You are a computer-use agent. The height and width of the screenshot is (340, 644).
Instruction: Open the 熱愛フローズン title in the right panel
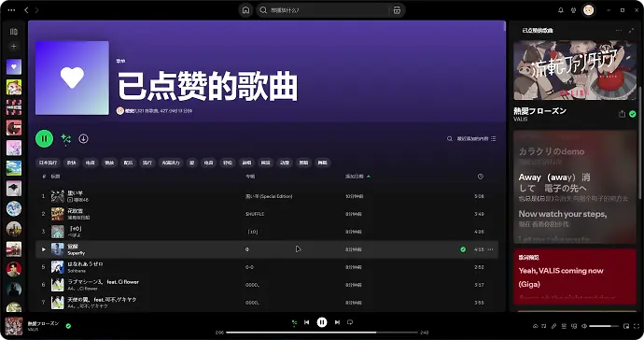539,111
